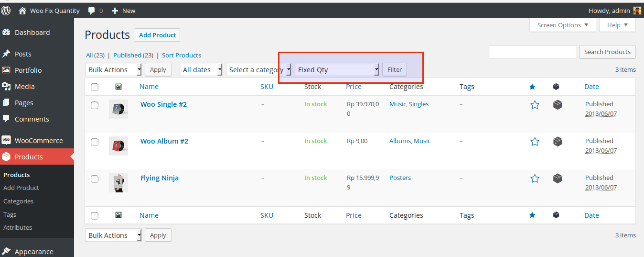Open the Fixed Qty filter dropdown
The height and width of the screenshot is (257, 644).
(x=337, y=70)
